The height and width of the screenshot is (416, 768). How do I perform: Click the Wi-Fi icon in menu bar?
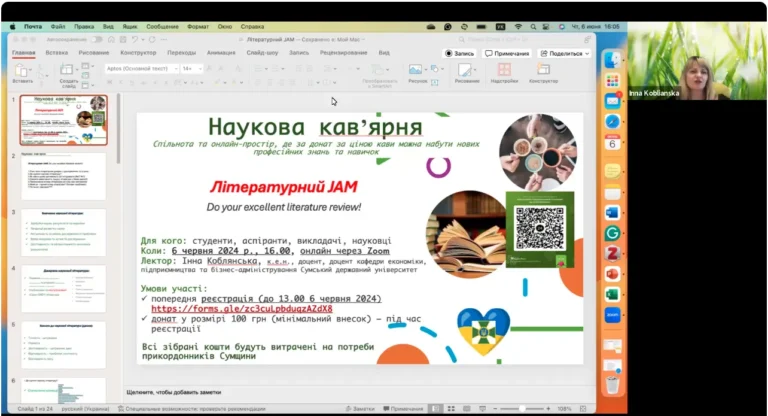[x=518, y=26]
